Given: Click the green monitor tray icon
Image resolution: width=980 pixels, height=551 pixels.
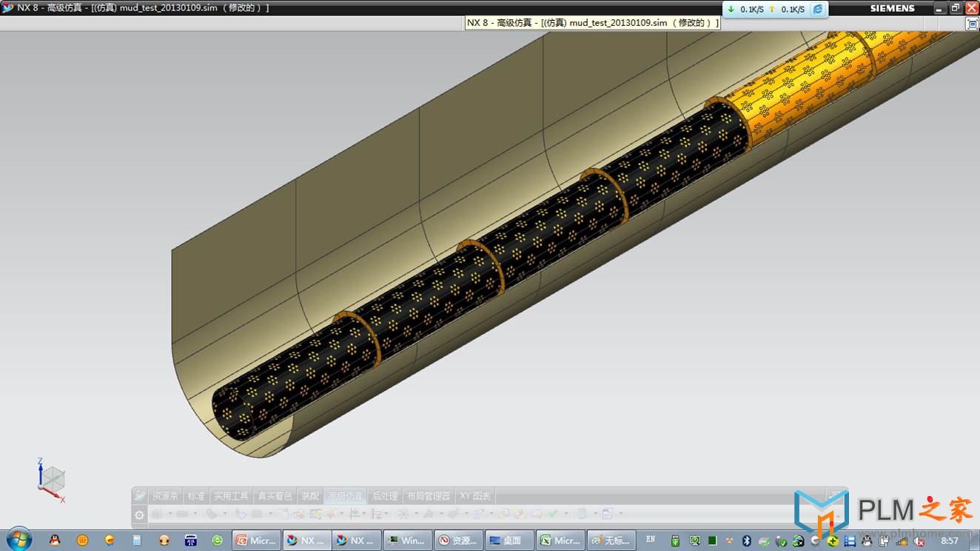Looking at the screenshot, I should click(x=695, y=541).
